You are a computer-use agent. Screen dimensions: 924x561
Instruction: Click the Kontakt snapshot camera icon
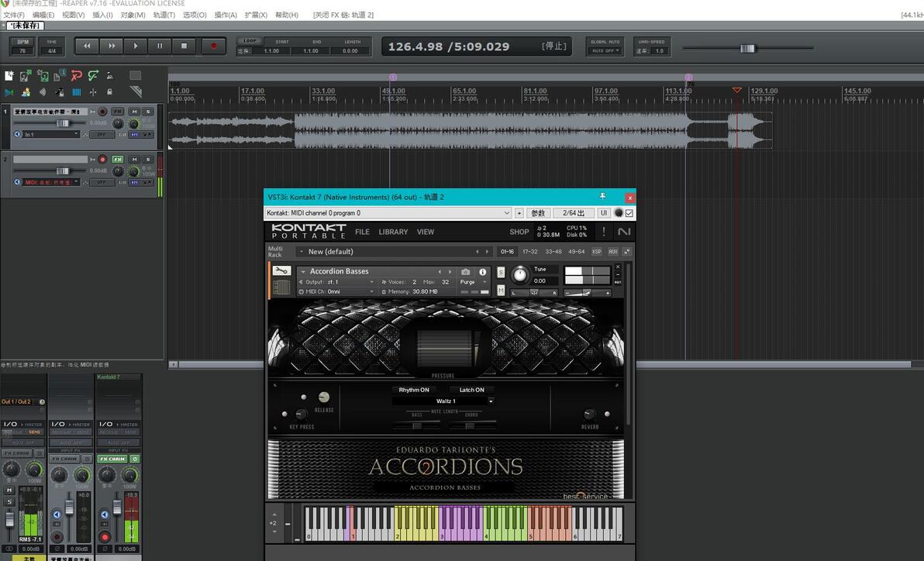point(466,272)
